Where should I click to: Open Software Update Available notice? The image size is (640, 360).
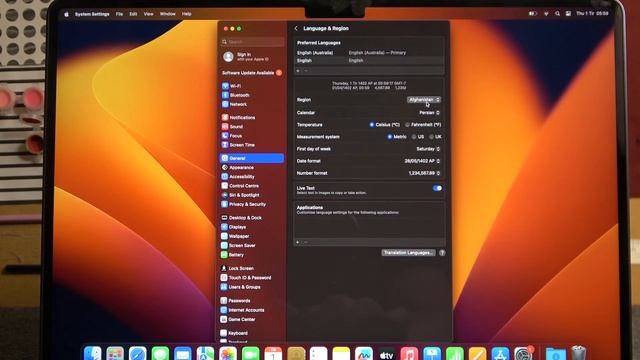251,73
